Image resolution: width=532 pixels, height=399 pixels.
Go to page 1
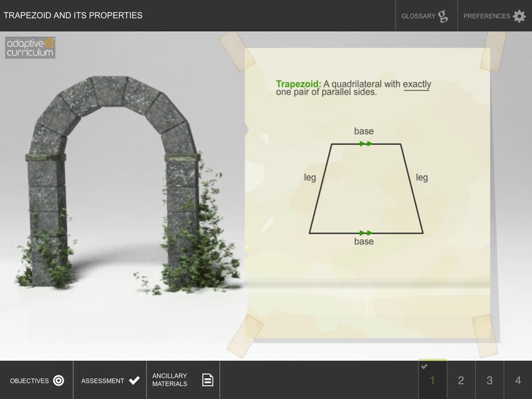point(433,380)
